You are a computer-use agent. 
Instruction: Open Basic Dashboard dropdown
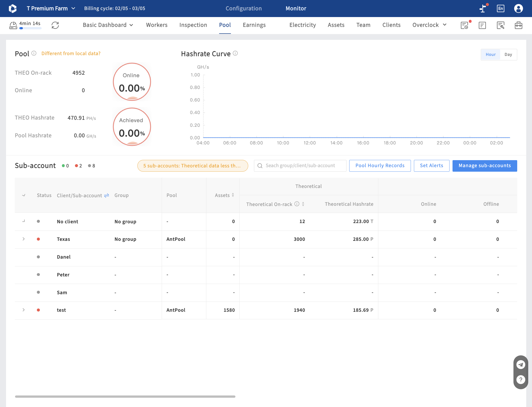108,25
